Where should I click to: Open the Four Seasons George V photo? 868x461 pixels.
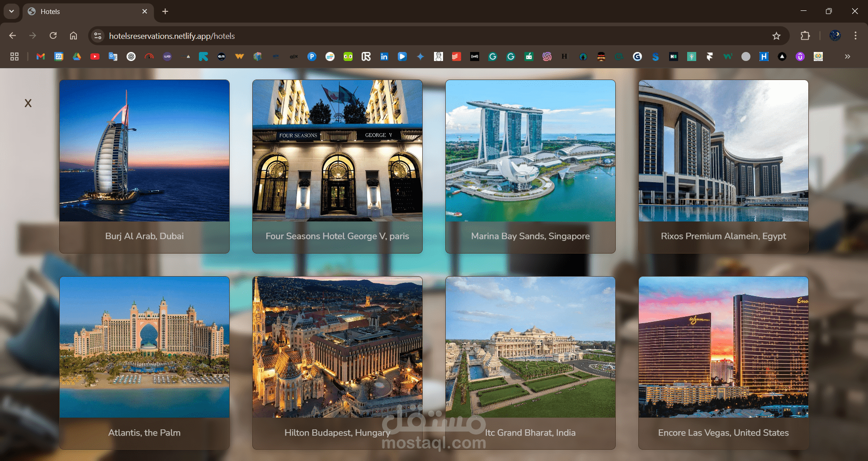click(337, 151)
